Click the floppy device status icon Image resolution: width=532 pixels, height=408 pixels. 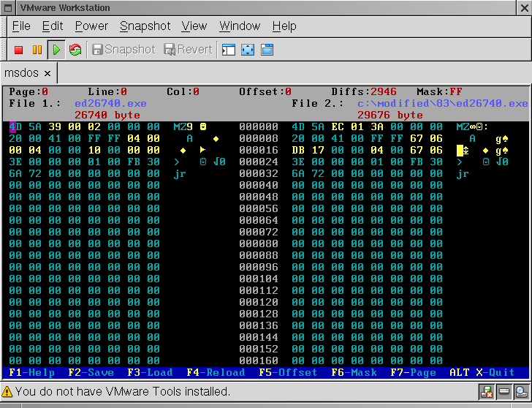pos(487,392)
